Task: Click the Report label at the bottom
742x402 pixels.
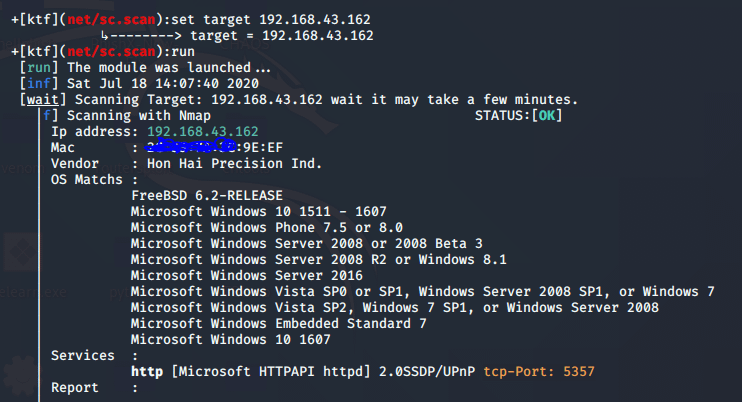Action: point(75,388)
